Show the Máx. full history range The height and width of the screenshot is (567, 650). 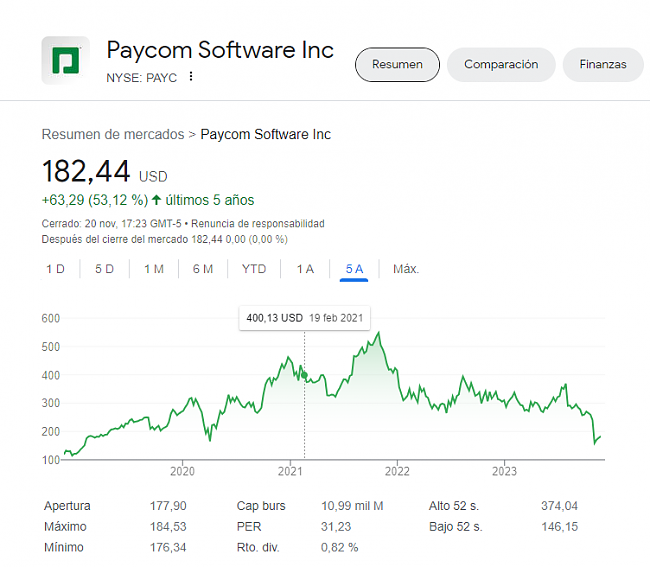[406, 269]
